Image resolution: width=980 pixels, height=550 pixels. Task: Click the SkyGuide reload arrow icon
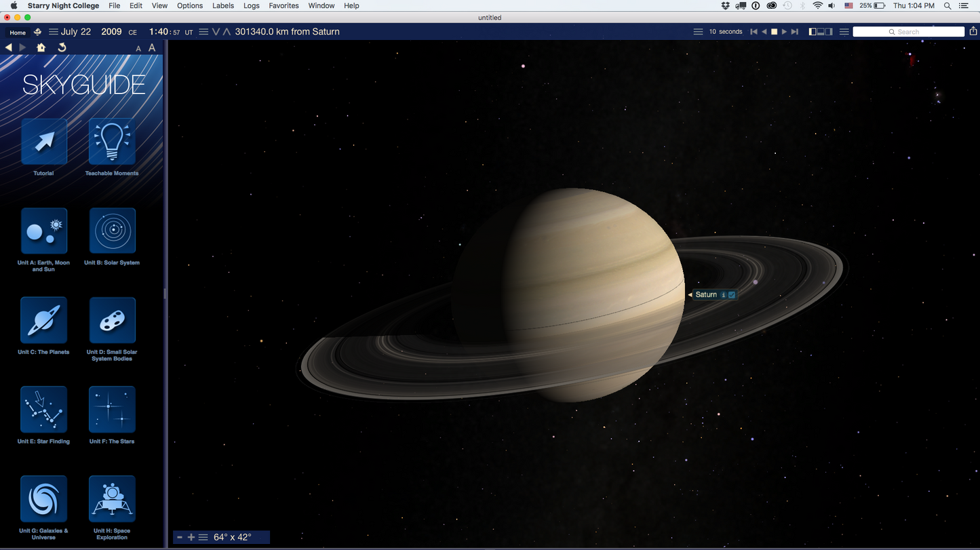pos(62,47)
